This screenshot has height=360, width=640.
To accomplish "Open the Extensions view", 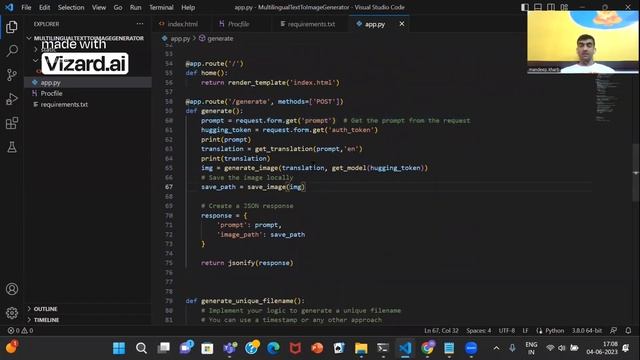I will point(12,123).
